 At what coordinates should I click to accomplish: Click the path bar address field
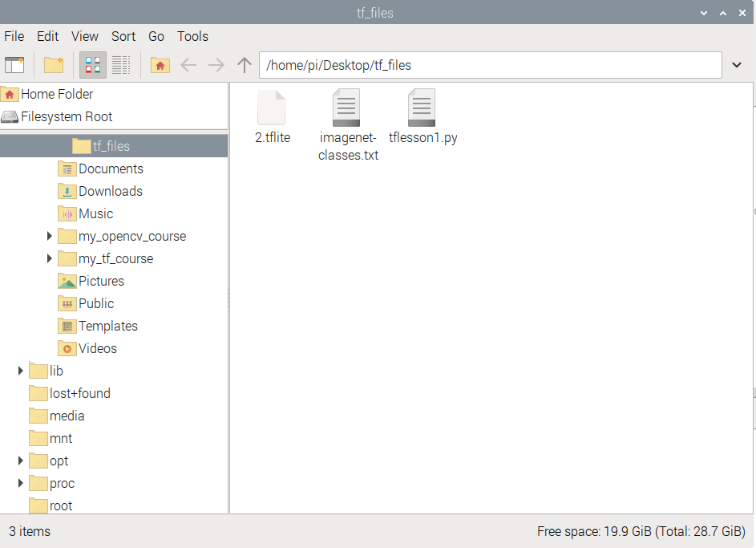[489, 65]
